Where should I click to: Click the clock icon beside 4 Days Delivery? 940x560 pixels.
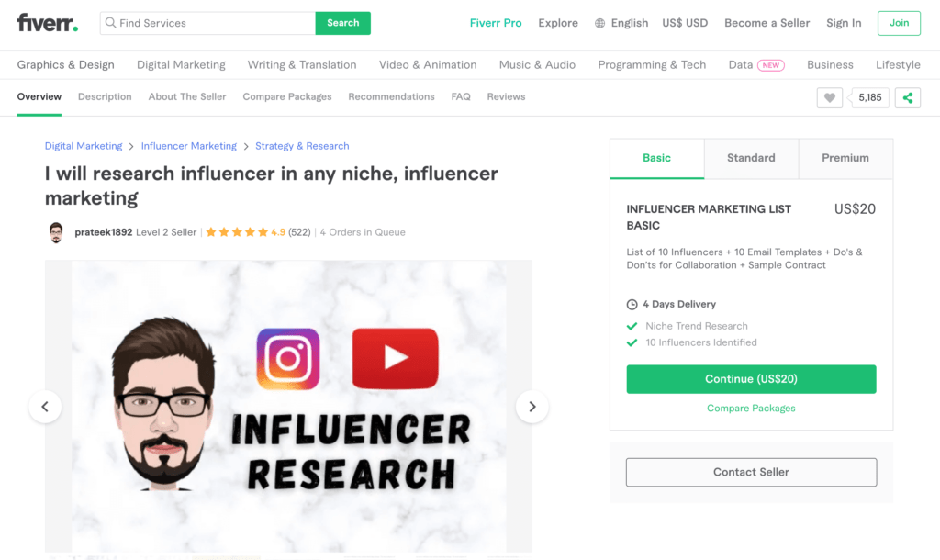coord(633,304)
